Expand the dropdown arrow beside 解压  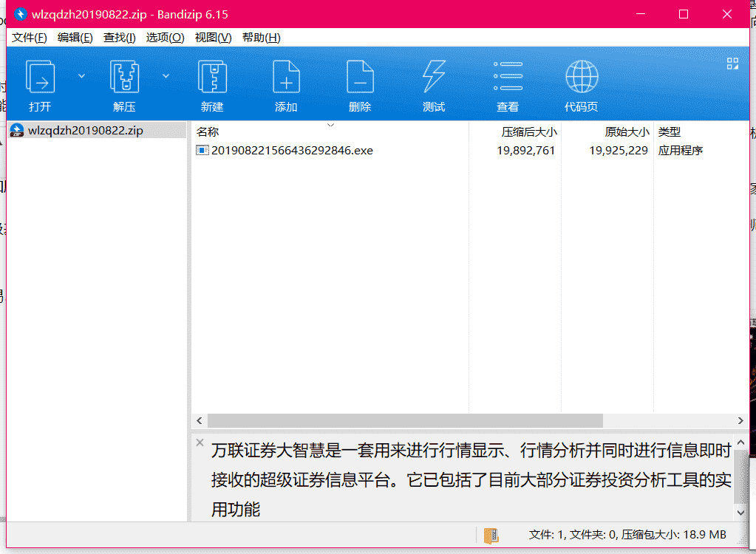pyautogui.click(x=166, y=75)
